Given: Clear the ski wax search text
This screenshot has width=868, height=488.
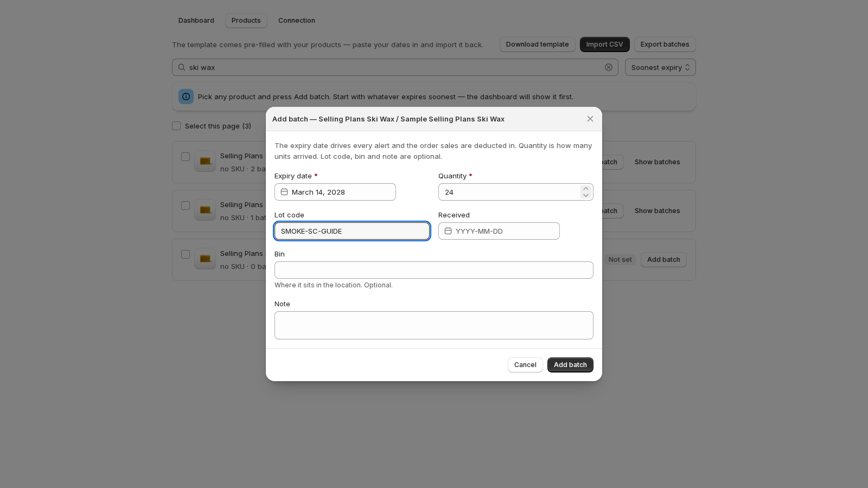Looking at the screenshot, I should coord(609,67).
